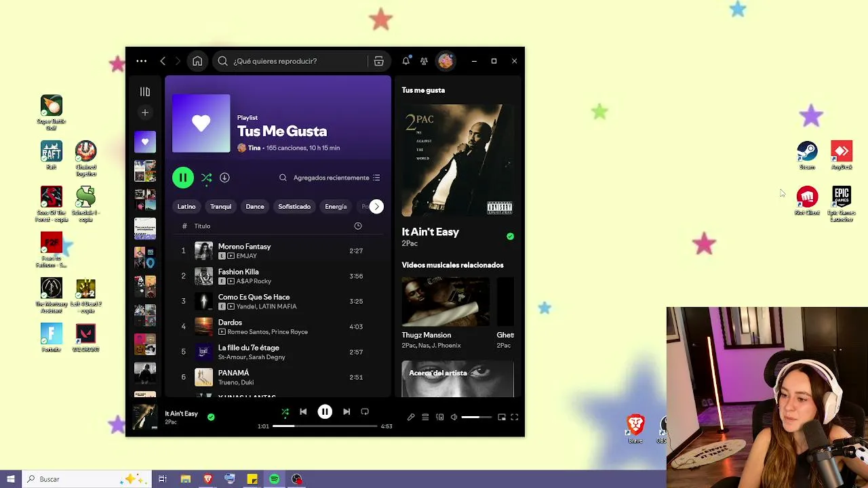Choose the Dance filter chip
The image size is (868, 488).
(x=255, y=207)
